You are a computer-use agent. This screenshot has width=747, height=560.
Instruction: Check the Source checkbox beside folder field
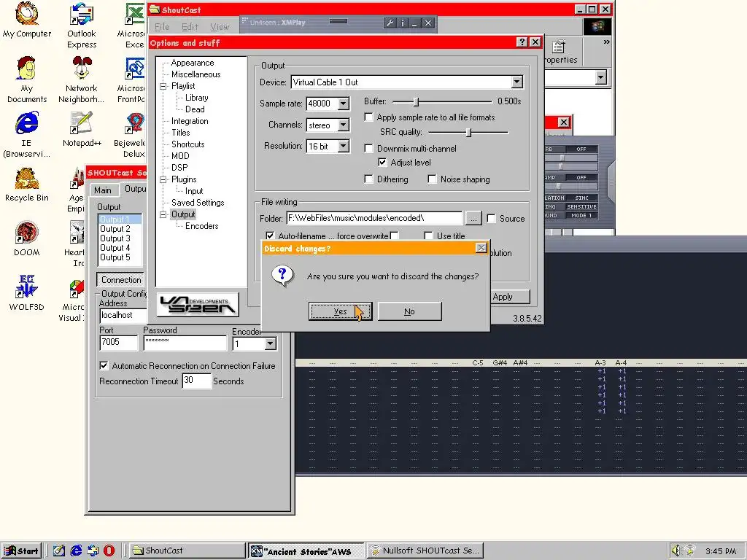(x=491, y=219)
